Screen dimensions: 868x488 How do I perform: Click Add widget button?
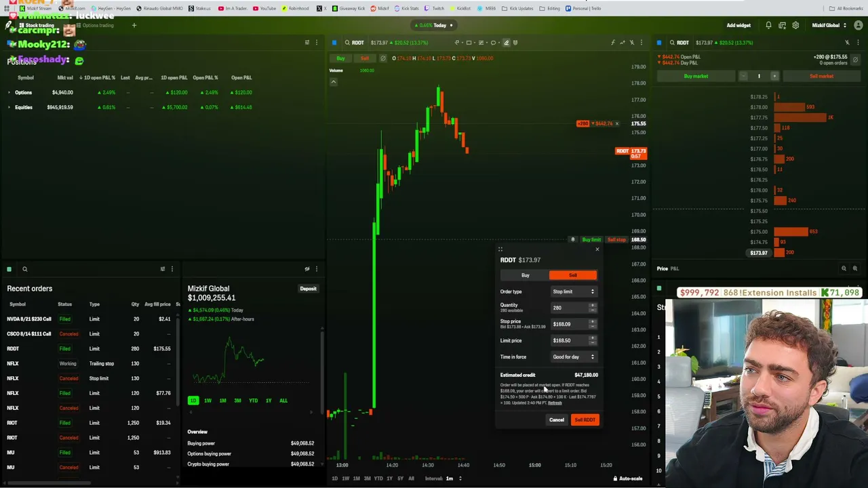tap(738, 26)
